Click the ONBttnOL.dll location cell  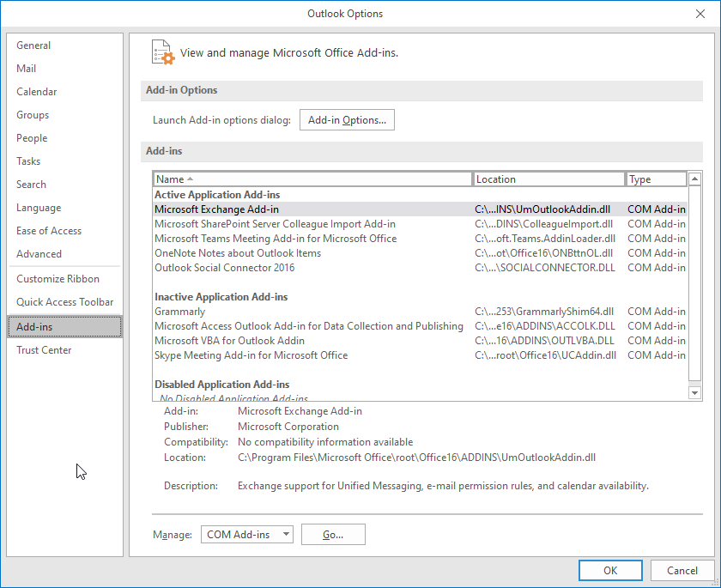[543, 253]
